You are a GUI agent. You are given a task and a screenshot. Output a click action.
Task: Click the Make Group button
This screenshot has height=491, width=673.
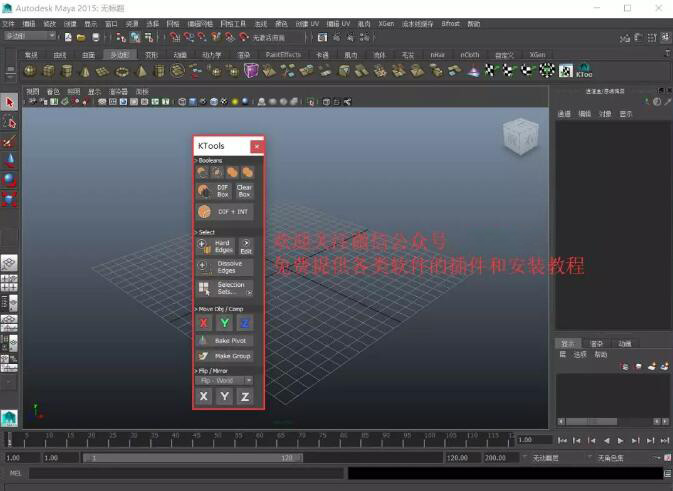click(x=225, y=356)
